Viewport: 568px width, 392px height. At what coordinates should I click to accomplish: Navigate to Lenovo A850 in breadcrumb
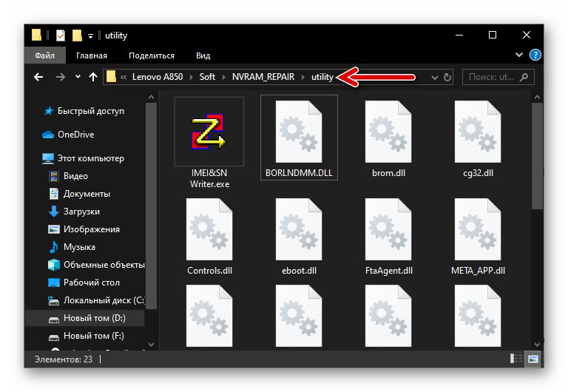pos(158,77)
